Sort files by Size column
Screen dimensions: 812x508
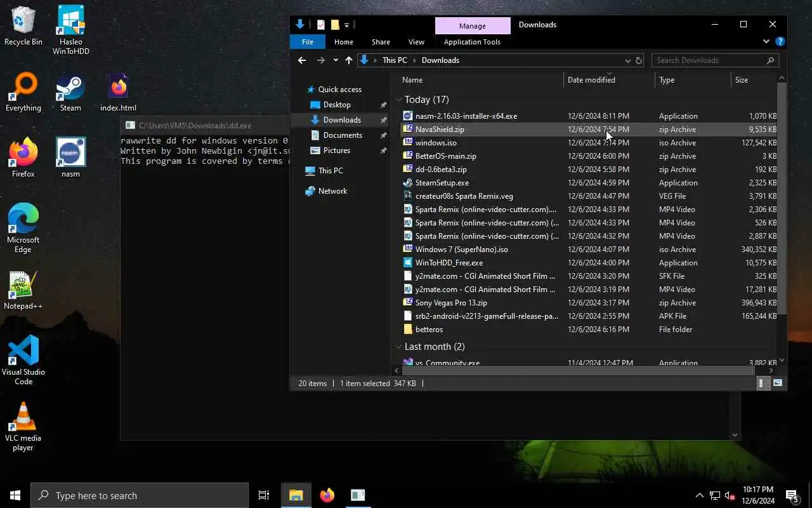point(754,80)
